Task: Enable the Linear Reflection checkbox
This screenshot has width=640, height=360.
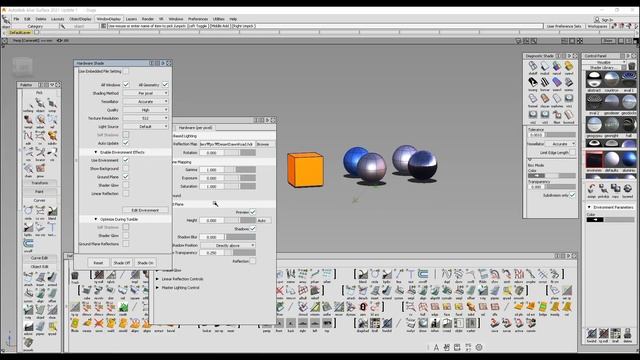Action: pos(126,193)
